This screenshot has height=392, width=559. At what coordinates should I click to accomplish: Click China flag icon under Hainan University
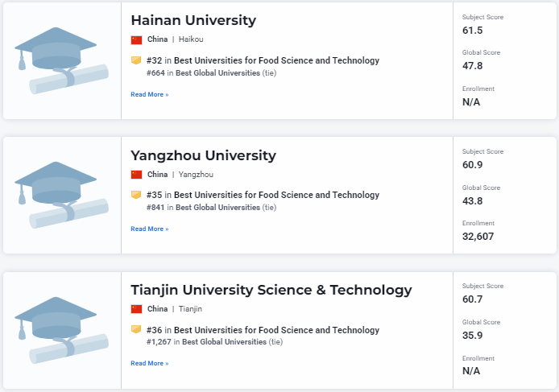click(x=136, y=39)
